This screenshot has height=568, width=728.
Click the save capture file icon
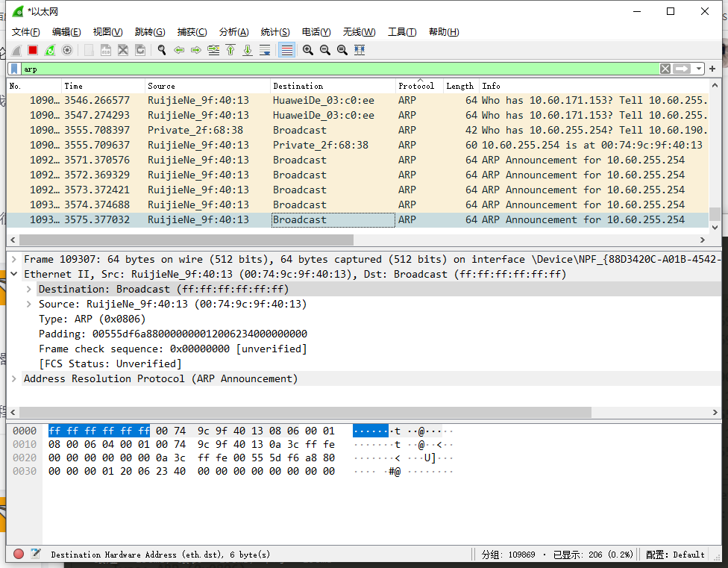(x=106, y=50)
